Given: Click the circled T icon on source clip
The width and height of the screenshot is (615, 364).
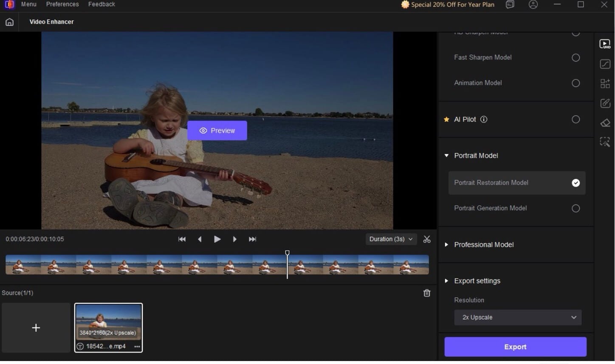Looking at the screenshot, I should click(x=80, y=347).
